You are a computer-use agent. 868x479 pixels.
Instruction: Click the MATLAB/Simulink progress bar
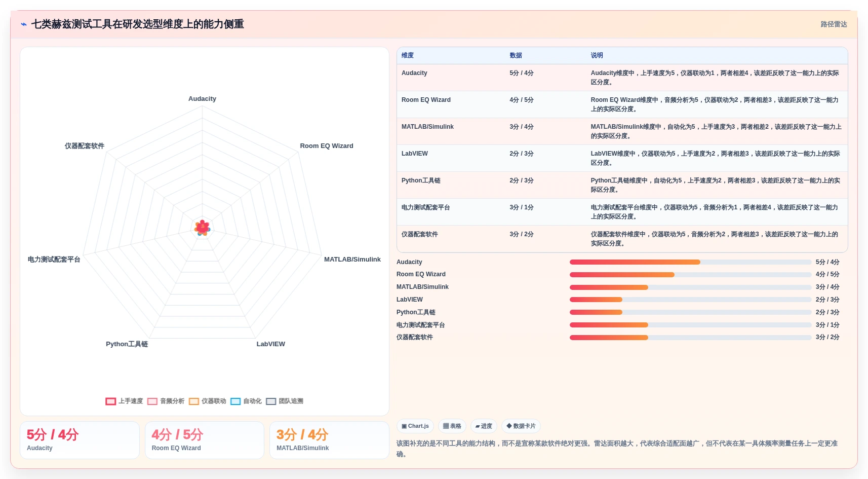[690, 287]
